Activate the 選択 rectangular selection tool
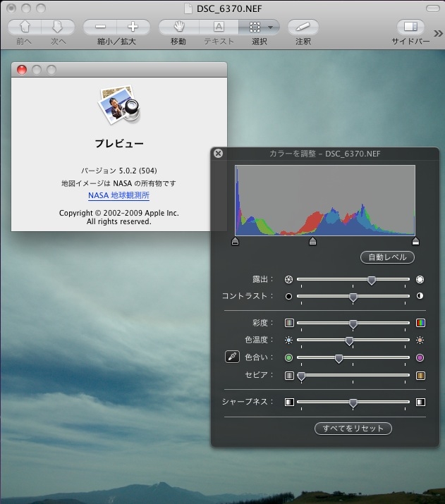This screenshot has height=504, width=445. point(255,27)
